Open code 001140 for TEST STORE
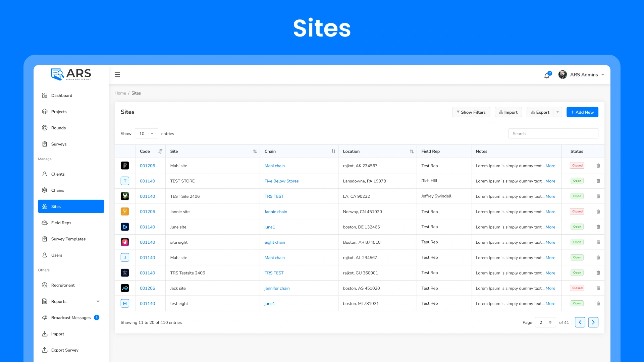Viewport: 644px width, 362px height. point(147,181)
